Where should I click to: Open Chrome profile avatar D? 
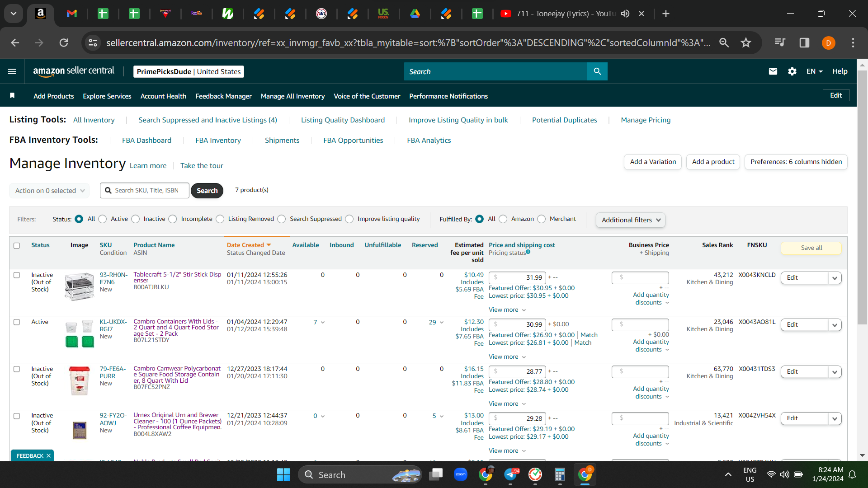pyautogui.click(x=828, y=43)
